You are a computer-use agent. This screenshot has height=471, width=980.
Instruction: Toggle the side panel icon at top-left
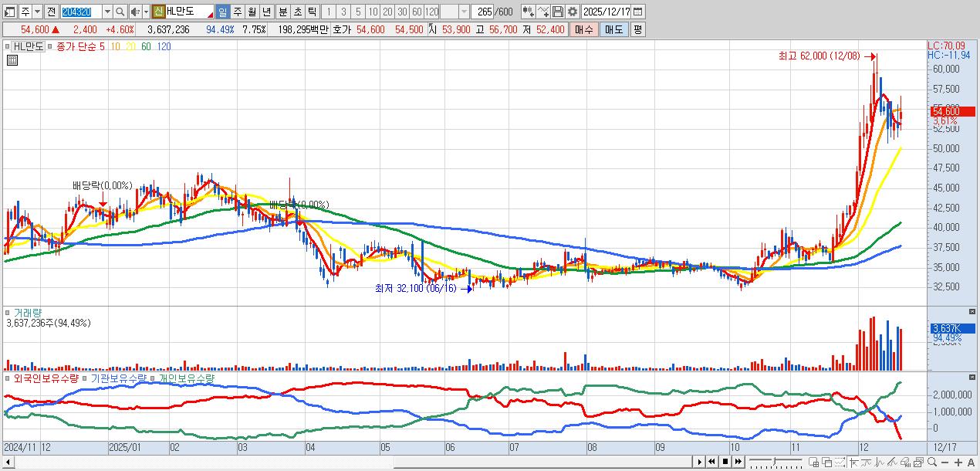tap(9, 12)
